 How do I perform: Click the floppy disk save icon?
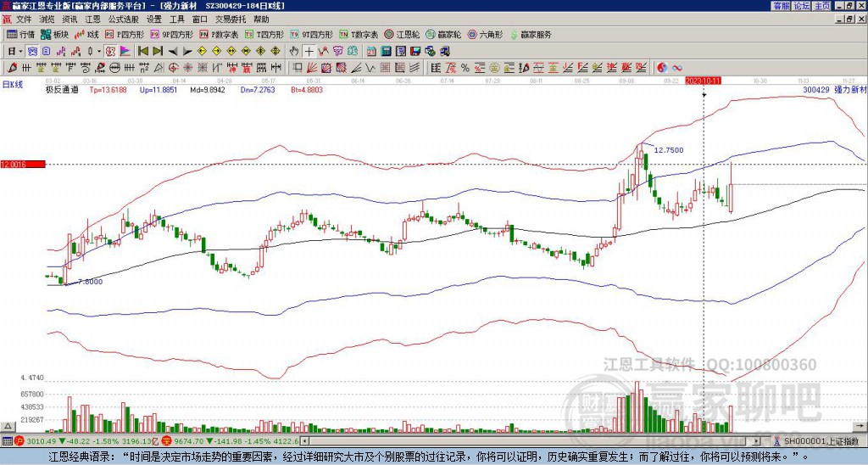(415, 52)
